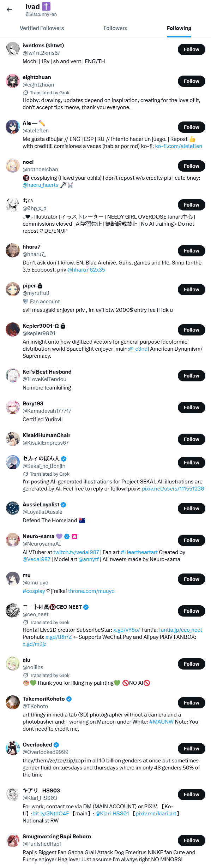Click the verified badge beside TakemoriKohoto

pyautogui.click(x=69, y=699)
